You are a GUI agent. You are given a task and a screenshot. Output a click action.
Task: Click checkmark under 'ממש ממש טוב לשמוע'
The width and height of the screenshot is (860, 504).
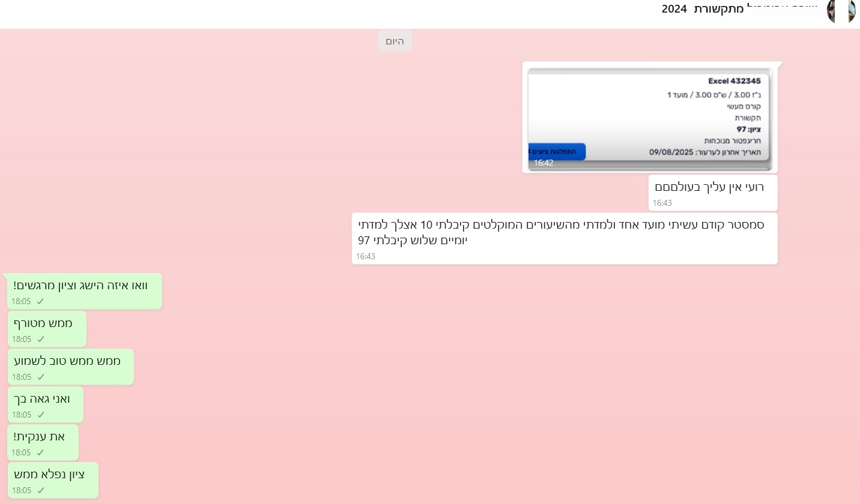40,377
